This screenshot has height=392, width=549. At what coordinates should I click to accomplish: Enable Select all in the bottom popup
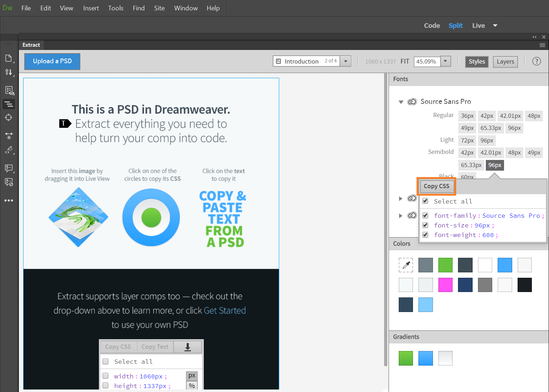[x=105, y=361]
